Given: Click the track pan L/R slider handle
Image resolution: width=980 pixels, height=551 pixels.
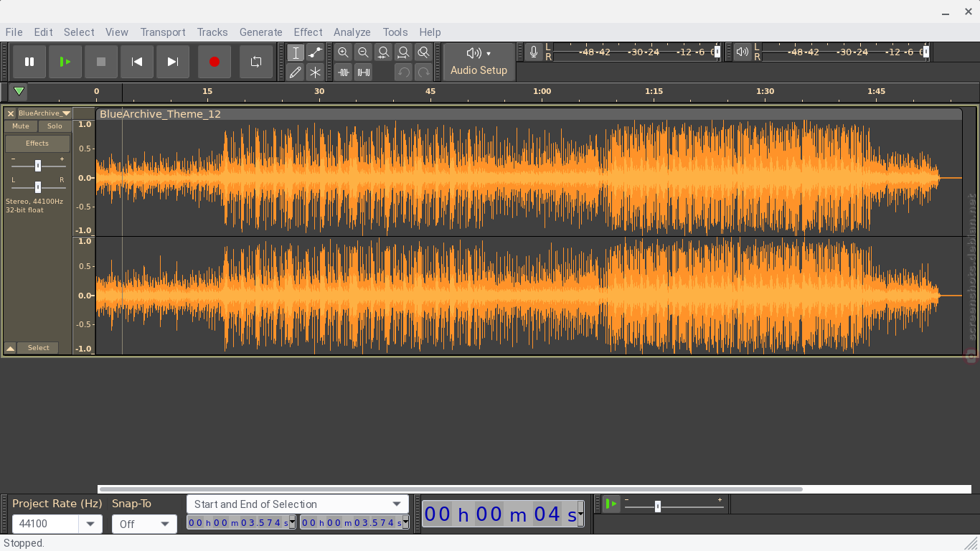Looking at the screenshot, I should click(38, 187).
